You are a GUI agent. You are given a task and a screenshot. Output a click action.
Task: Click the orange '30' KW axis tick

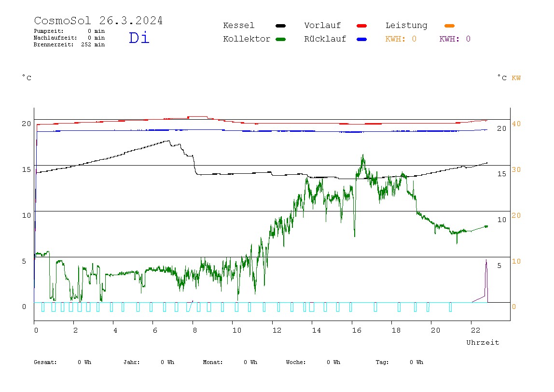[516, 169]
